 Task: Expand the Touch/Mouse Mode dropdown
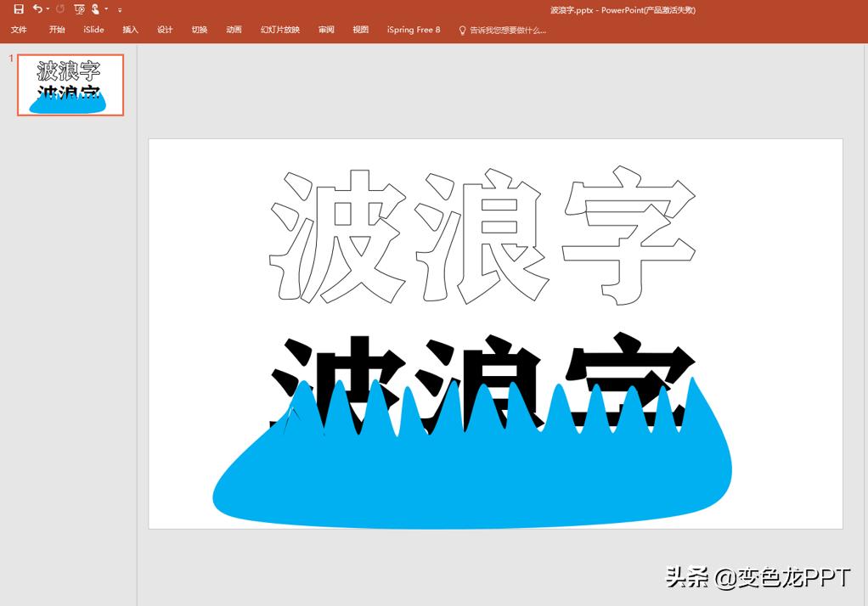click(x=106, y=9)
